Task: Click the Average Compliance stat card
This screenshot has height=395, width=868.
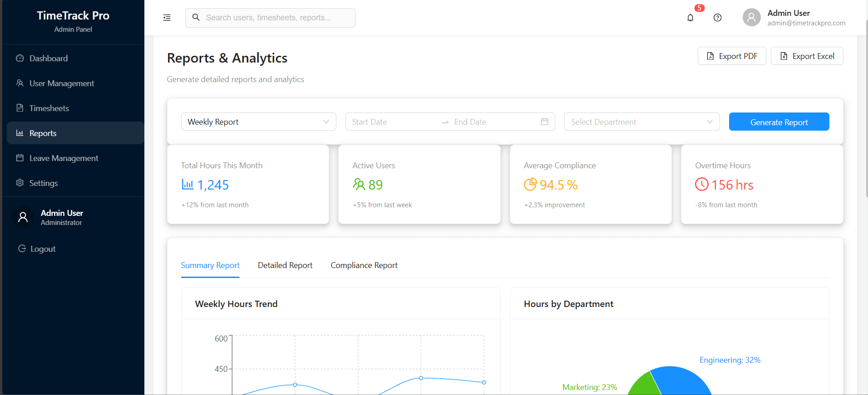Action: point(591,184)
